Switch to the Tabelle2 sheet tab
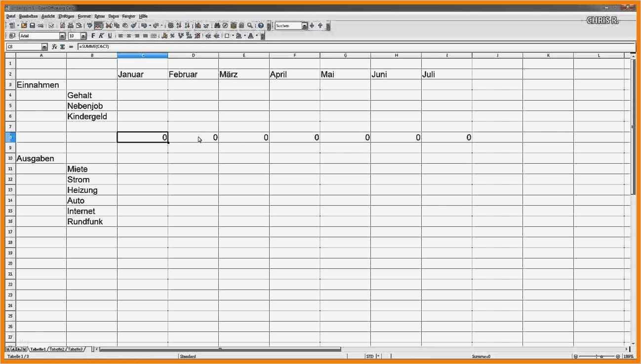The width and height of the screenshot is (641, 364). [x=57, y=349]
